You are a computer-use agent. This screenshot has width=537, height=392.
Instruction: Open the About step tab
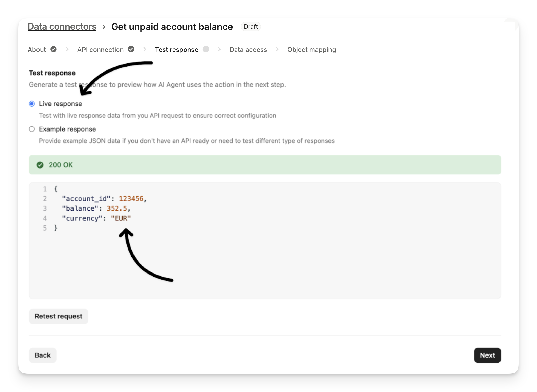pyautogui.click(x=37, y=50)
